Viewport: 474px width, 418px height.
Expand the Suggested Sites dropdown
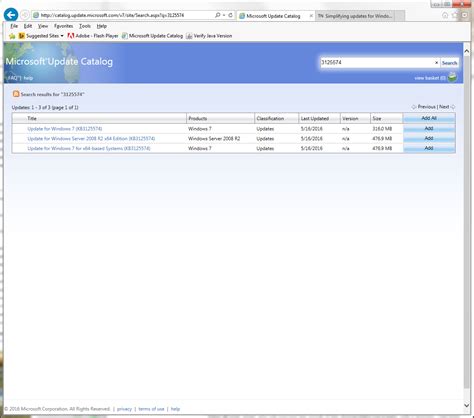[x=62, y=36]
